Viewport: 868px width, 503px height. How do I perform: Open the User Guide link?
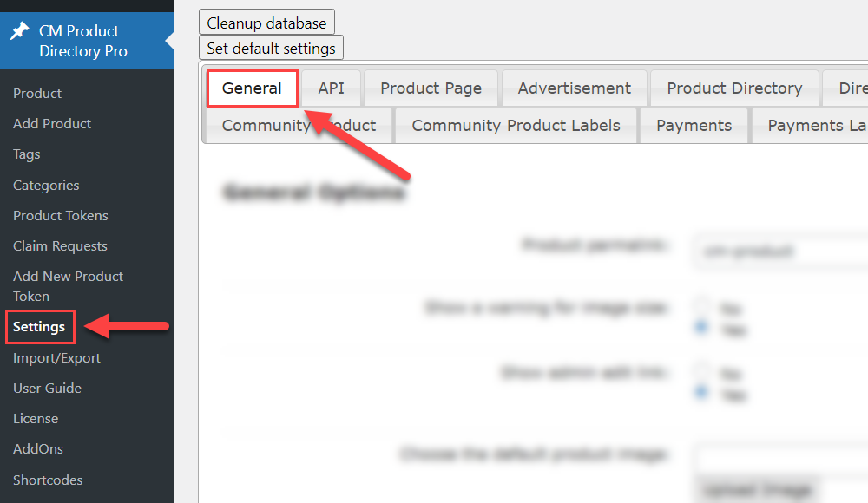pyautogui.click(x=47, y=389)
